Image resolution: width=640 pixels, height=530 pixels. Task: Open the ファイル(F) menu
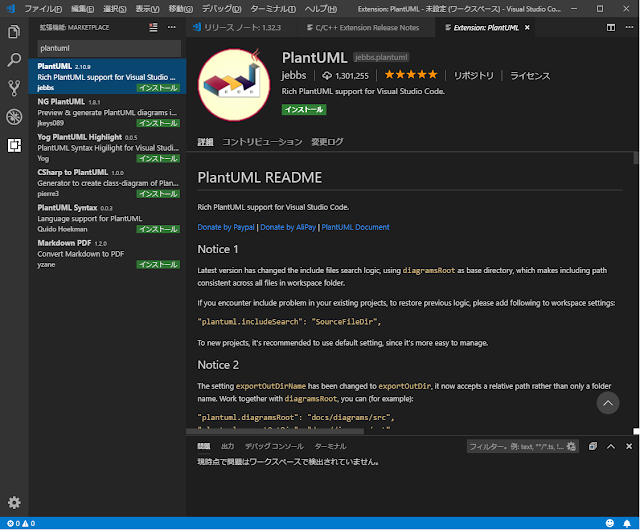coord(43,9)
